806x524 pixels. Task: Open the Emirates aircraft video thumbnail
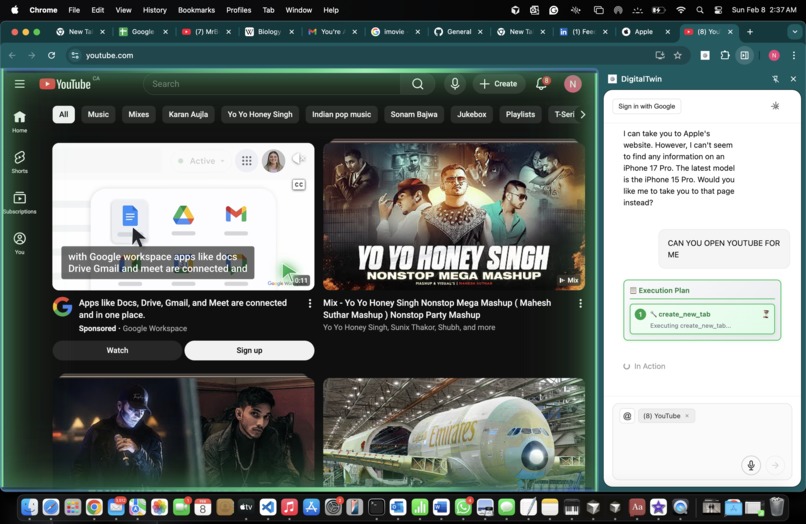click(x=454, y=432)
